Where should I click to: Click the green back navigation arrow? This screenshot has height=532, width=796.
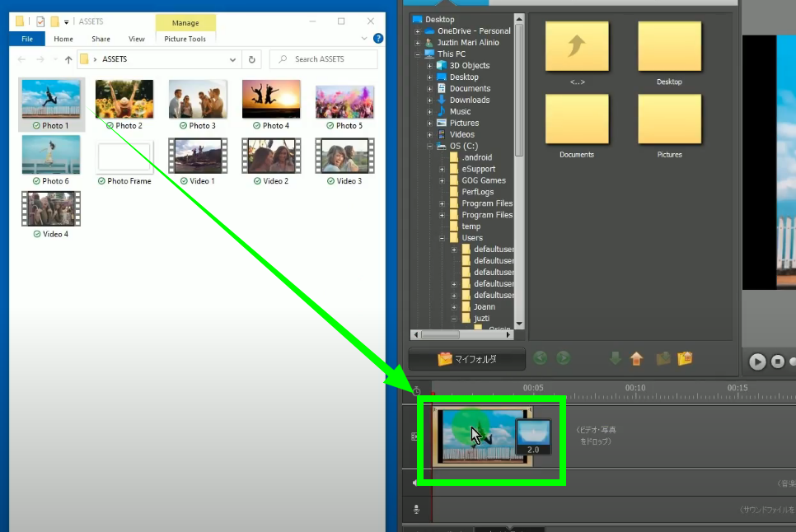click(x=541, y=358)
